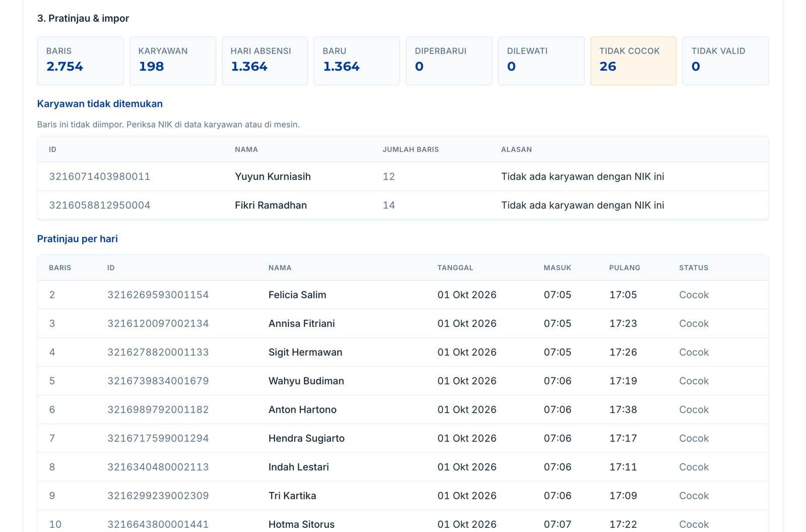806x532 pixels.
Task: Select ID 3216340480002113 in Indah Lestari's row
Action: [x=158, y=467]
